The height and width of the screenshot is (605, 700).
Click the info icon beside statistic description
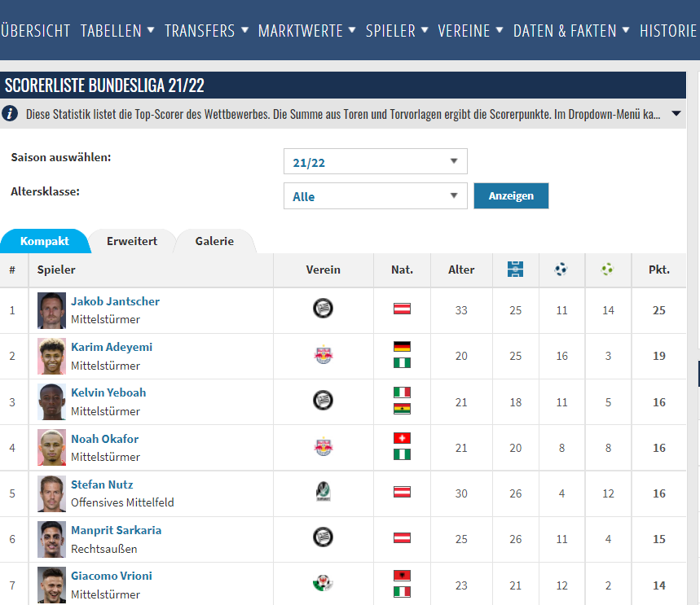[x=11, y=114]
